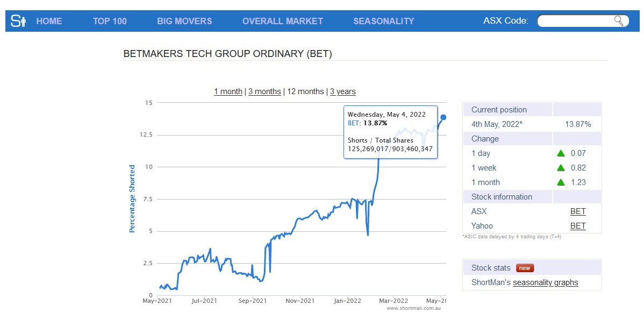The image size is (644, 319).
Task: Click the '1 month' row label in Change table
Action: tap(486, 182)
